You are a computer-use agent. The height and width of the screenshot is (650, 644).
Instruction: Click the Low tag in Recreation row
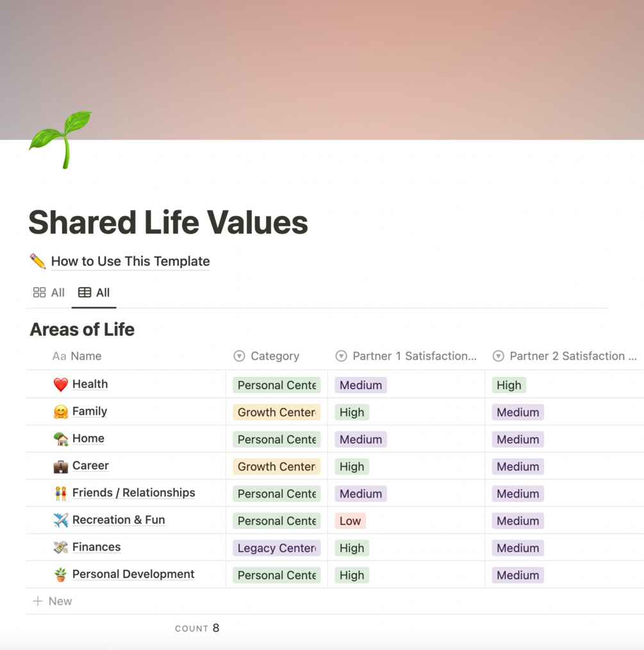[x=350, y=521]
